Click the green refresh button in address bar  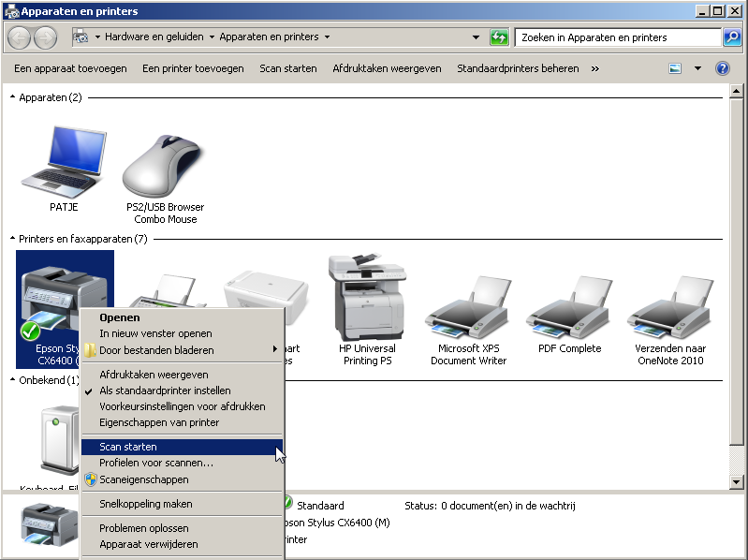tap(499, 37)
